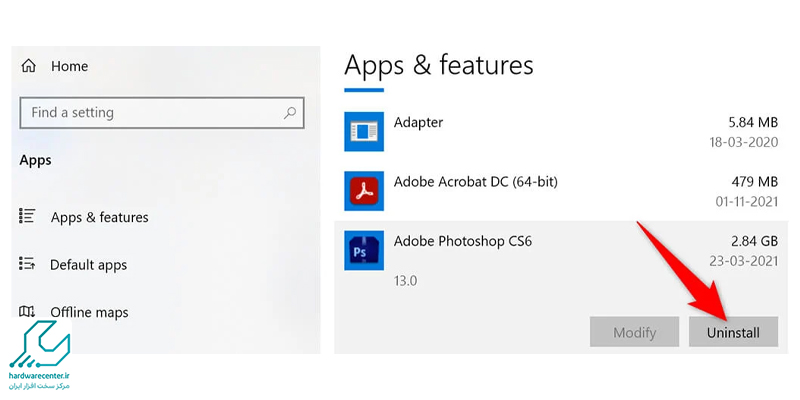Click the 13.0 version number
The width and height of the screenshot is (800, 400).
click(x=406, y=281)
